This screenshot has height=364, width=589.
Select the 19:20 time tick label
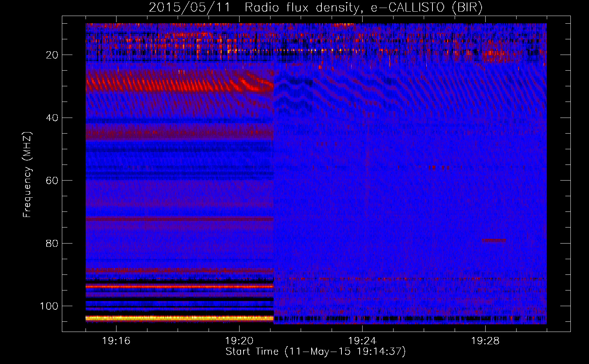(239, 341)
